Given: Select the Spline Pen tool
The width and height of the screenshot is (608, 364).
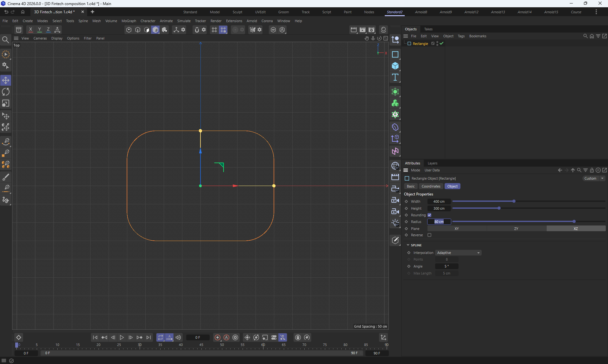Looking at the screenshot, I should (6, 141).
